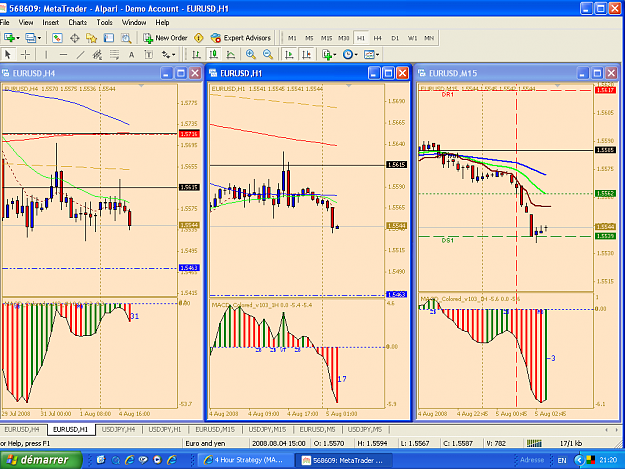This screenshot has height=469, width=625.
Task: Open the Charts menu
Action: (77, 22)
